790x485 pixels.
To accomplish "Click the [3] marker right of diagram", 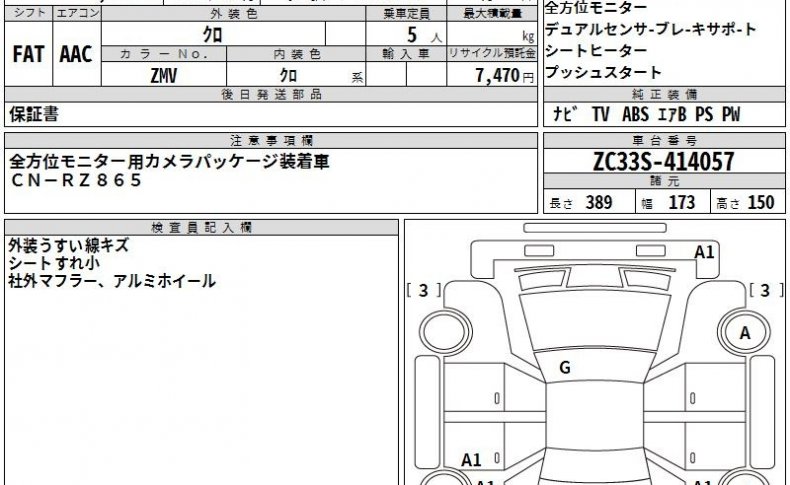I will tap(765, 290).
